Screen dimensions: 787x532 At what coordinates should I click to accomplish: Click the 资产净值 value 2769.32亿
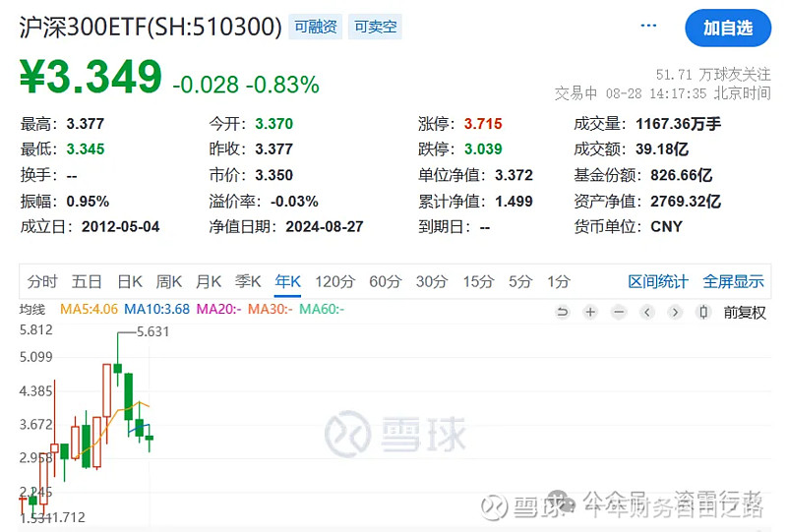[686, 202]
